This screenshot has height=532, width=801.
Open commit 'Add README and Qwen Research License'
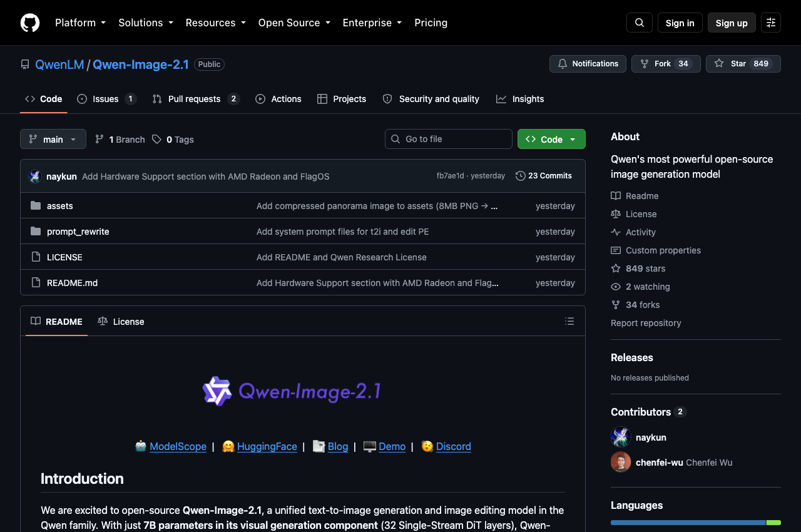[342, 257]
